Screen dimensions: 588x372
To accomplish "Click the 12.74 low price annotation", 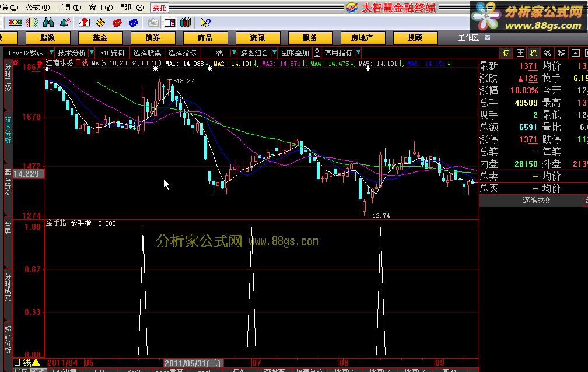I will coord(381,216).
